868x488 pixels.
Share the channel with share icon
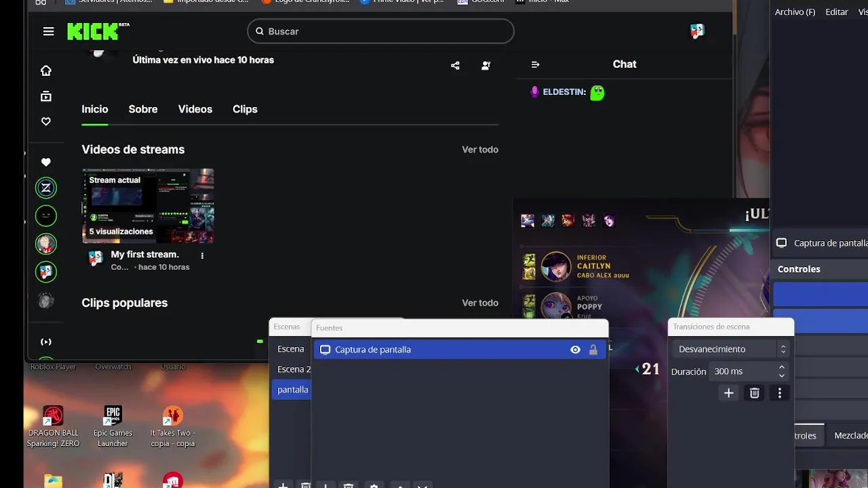pos(455,66)
